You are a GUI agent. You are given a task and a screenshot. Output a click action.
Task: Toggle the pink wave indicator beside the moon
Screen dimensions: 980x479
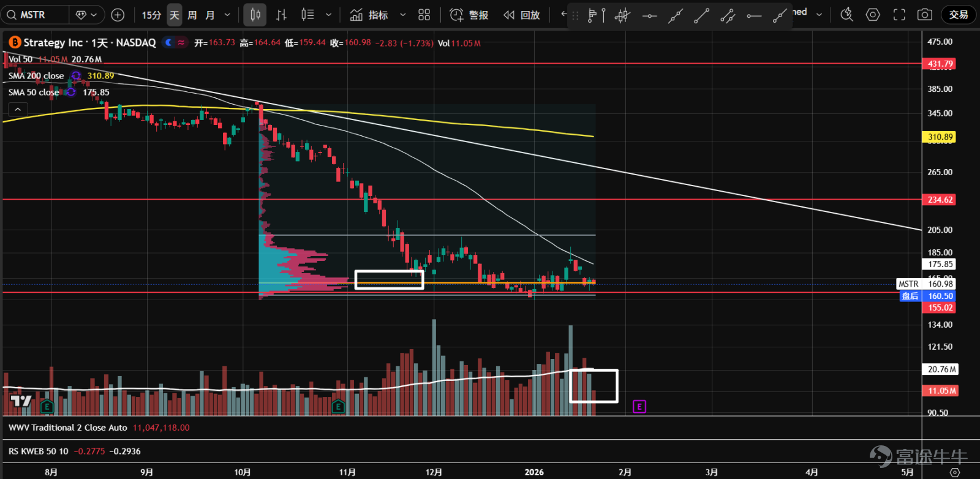point(181,42)
